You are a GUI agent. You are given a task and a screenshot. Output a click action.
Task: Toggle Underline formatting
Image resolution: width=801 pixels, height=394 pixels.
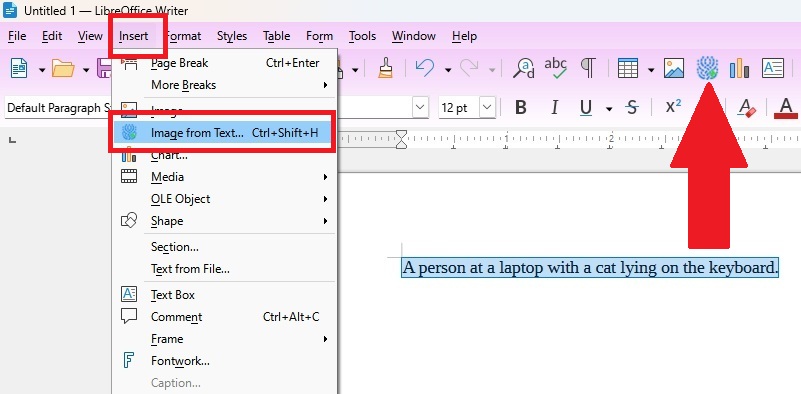pyautogui.click(x=586, y=108)
